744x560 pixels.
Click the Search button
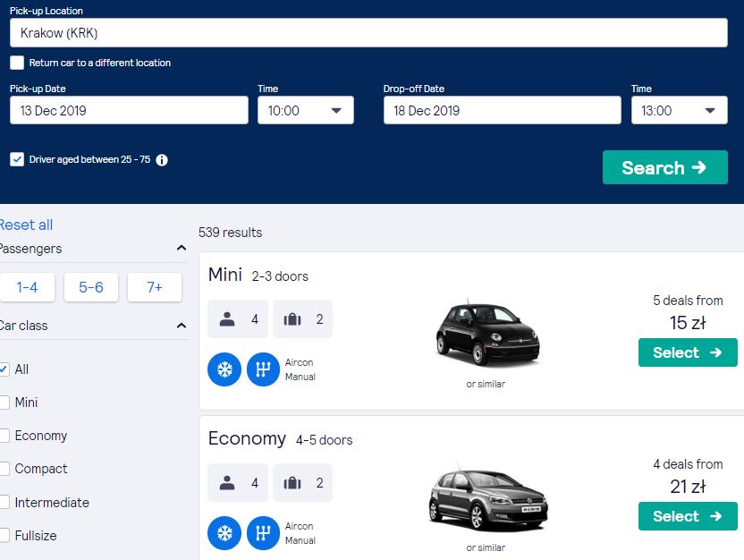pos(664,167)
